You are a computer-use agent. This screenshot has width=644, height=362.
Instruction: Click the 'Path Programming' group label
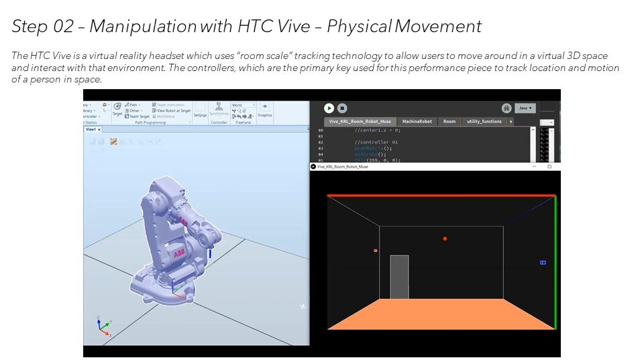(x=150, y=122)
